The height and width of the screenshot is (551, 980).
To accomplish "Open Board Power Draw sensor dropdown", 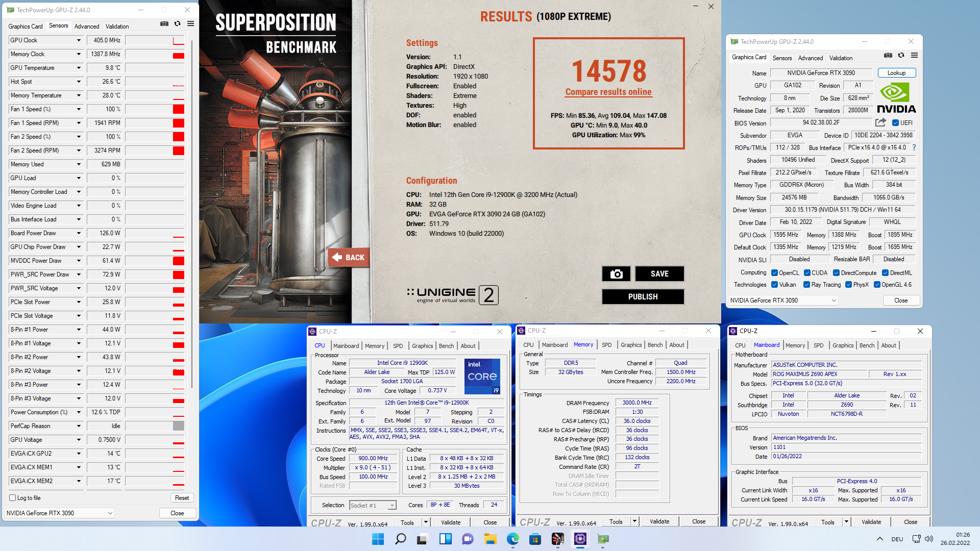I will 79,233.
